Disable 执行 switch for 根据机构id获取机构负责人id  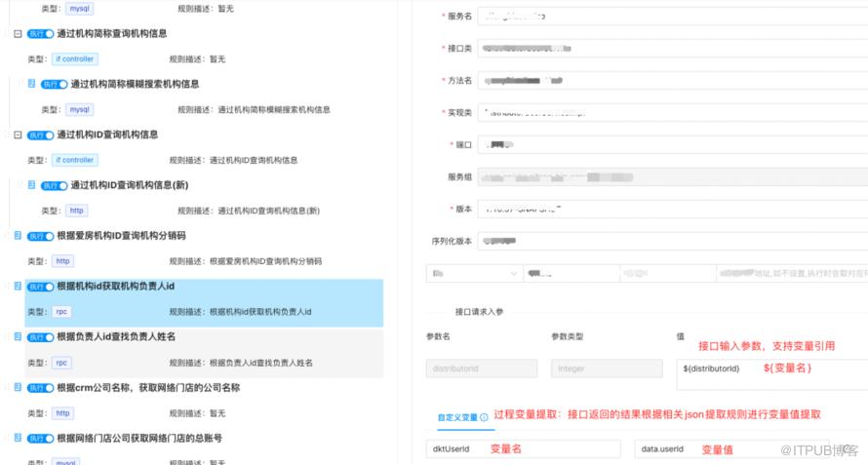click(41, 287)
